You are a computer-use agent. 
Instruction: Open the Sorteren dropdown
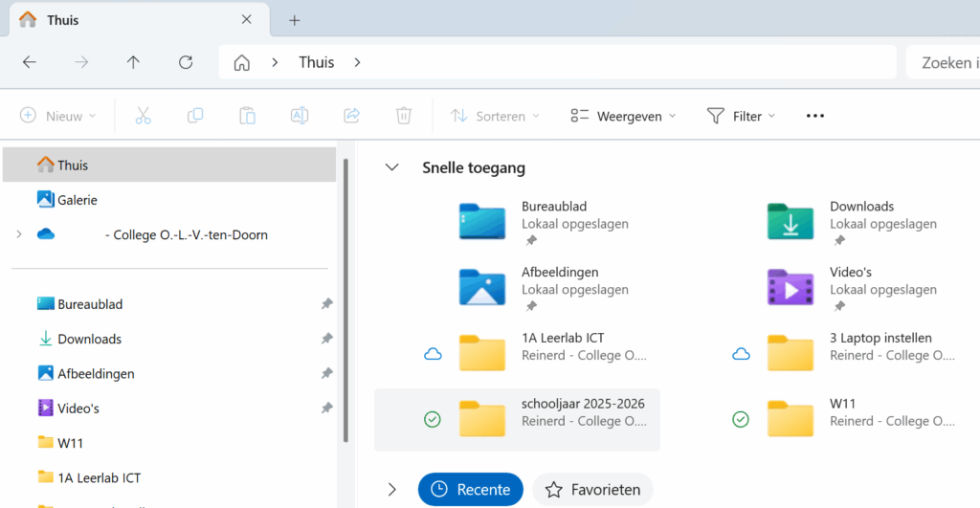(495, 116)
